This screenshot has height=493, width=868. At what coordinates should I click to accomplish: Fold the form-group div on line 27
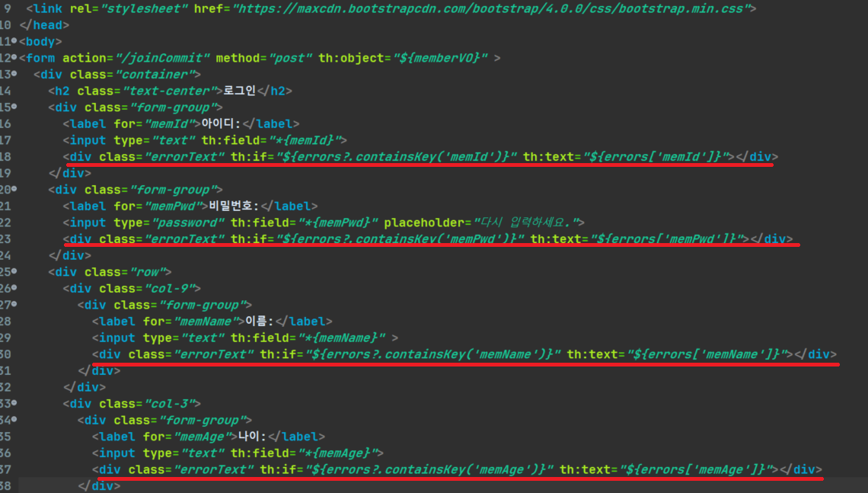pyautogui.click(x=14, y=303)
